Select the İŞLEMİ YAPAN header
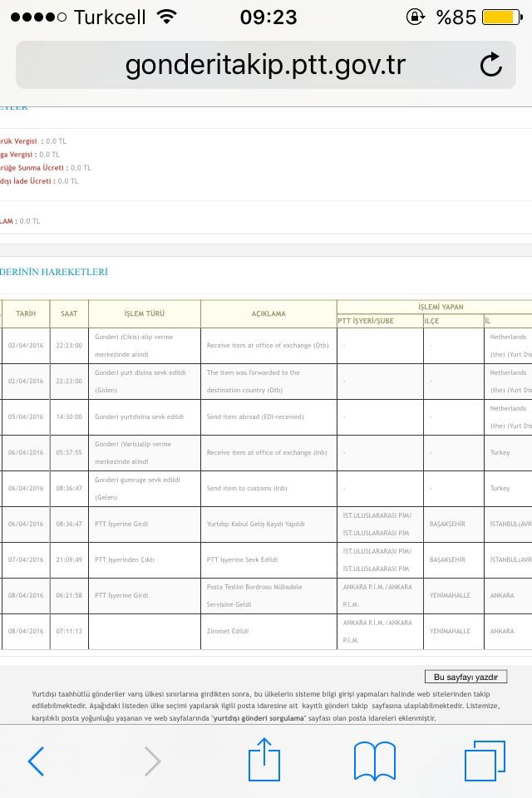 point(441,307)
